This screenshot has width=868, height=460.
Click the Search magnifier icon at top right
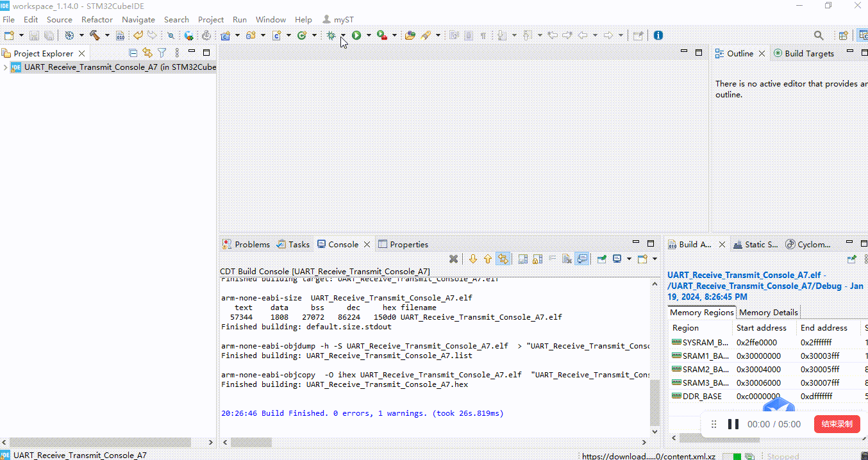pos(819,35)
